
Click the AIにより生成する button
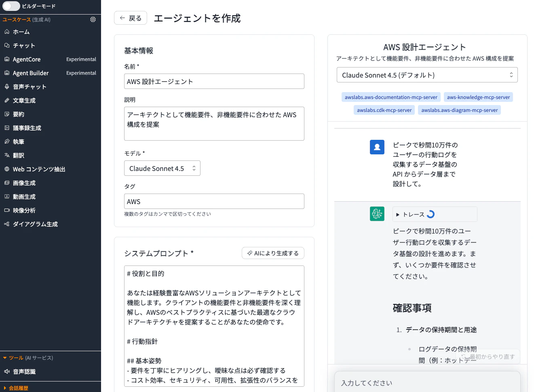coord(273,253)
